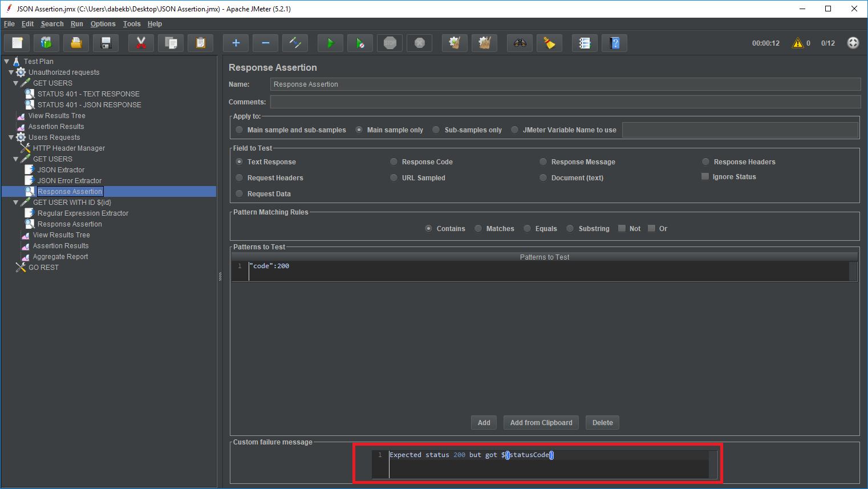Click the Clear All broom icon
Screen dimensions: 868x489
pyautogui.click(x=484, y=43)
